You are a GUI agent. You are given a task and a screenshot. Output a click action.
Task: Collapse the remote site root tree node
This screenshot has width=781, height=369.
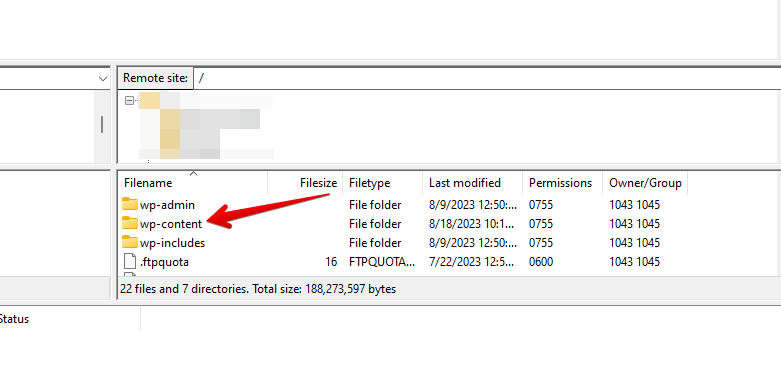tap(130, 101)
